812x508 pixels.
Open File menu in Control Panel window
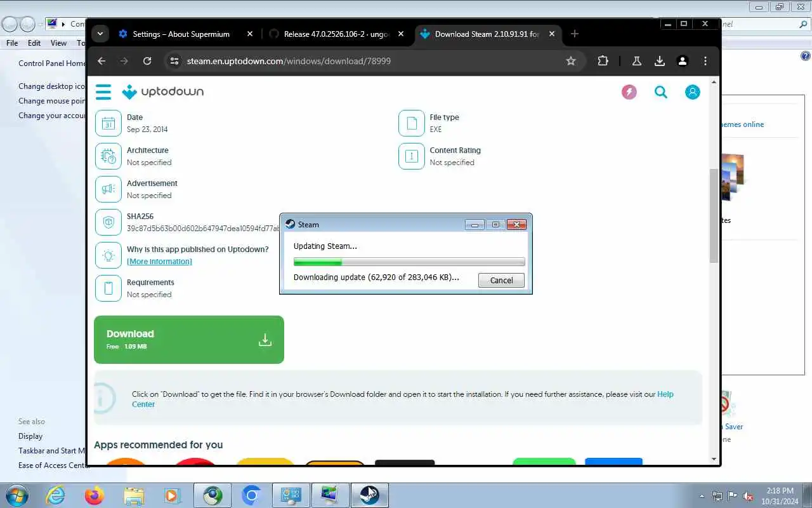12,43
